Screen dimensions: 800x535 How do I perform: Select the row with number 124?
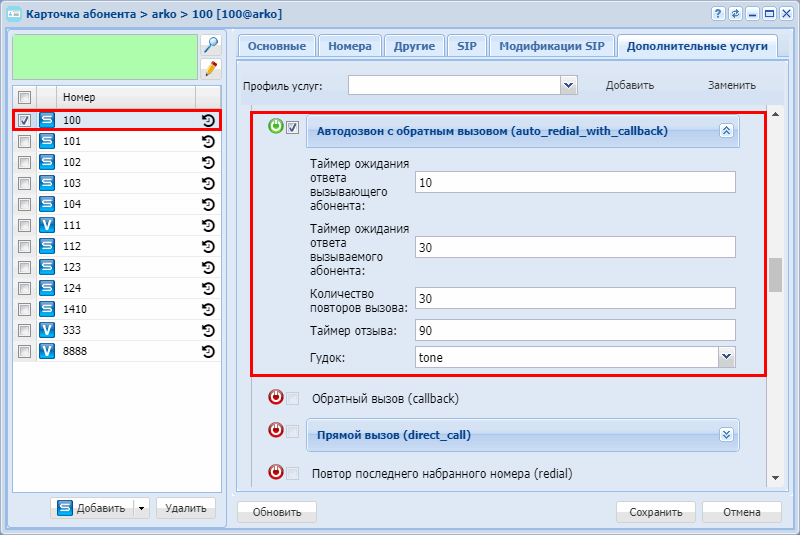tap(117, 288)
